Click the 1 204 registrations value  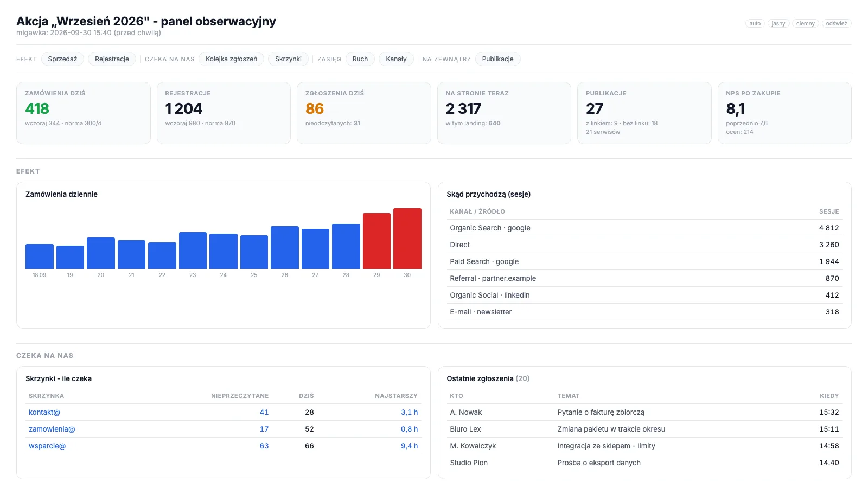pyautogui.click(x=184, y=109)
